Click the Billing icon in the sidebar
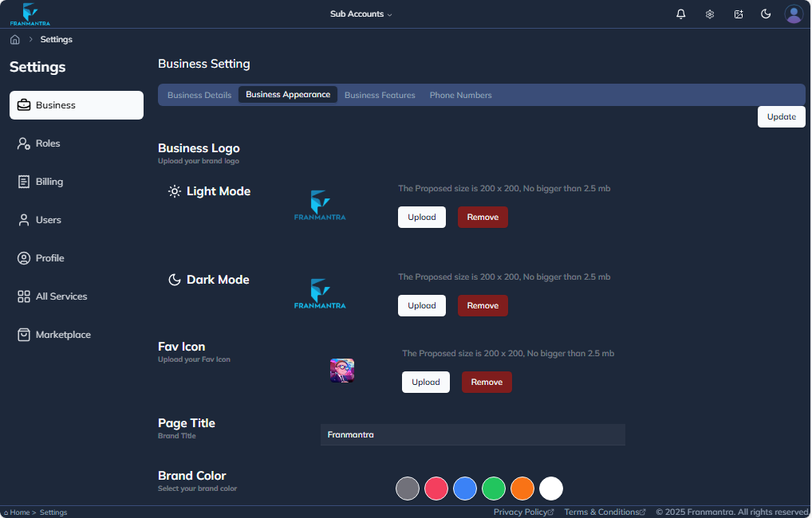This screenshot has height=518, width=812. coord(22,181)
